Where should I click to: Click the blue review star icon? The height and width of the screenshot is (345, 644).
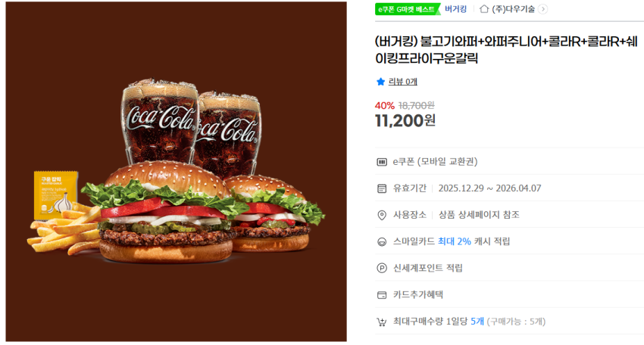coord(380,82)
